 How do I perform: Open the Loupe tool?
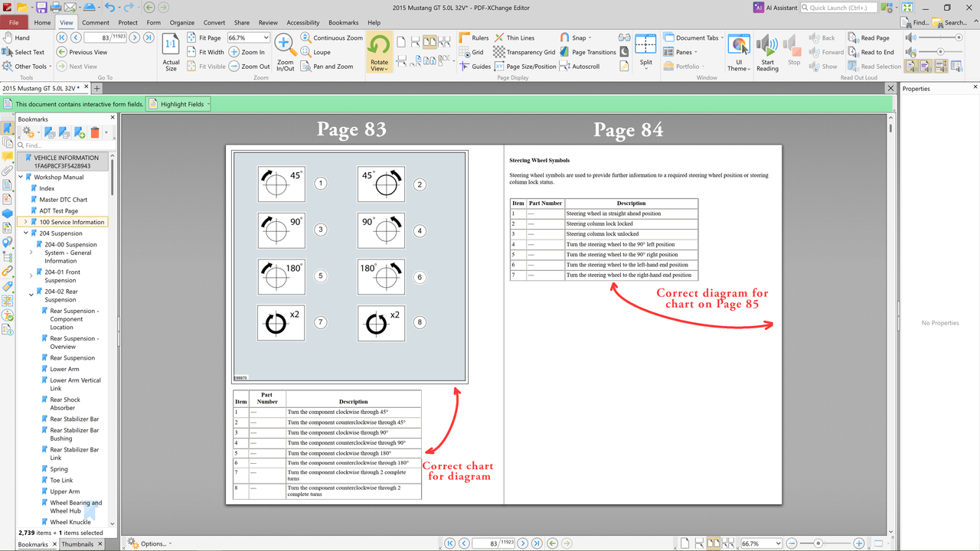[316, 52]
